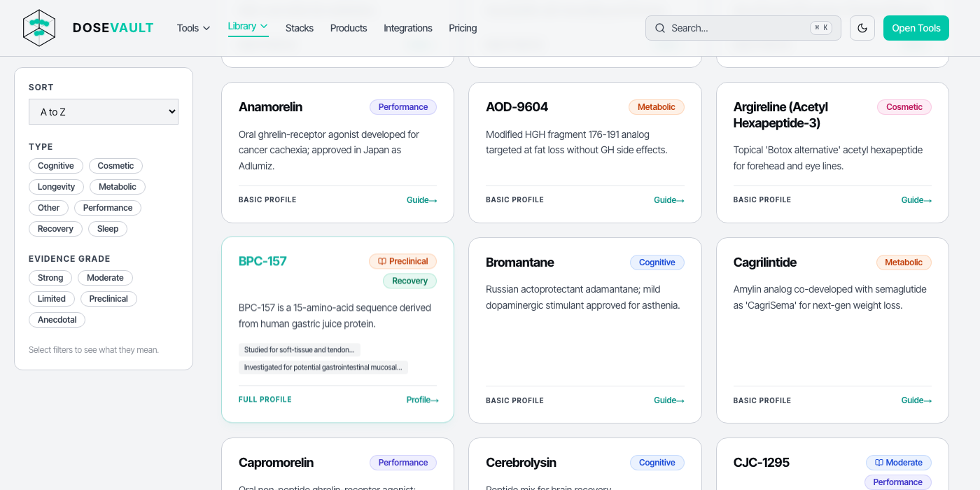Open the AOD-9604 Guide link
The height and width of the screenshot is (490, 980).
point(669,200)
